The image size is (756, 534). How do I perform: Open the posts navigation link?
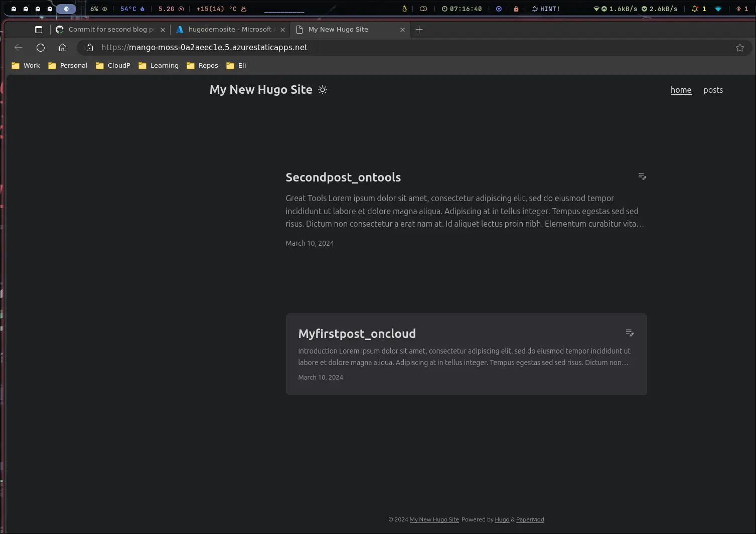click(713, 90)
